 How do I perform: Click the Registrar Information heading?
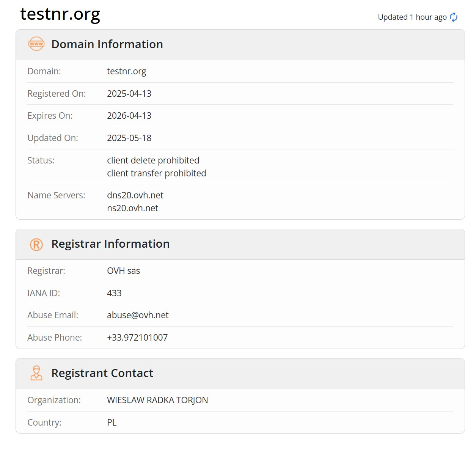pyautogui.click(x=110, y=244)
